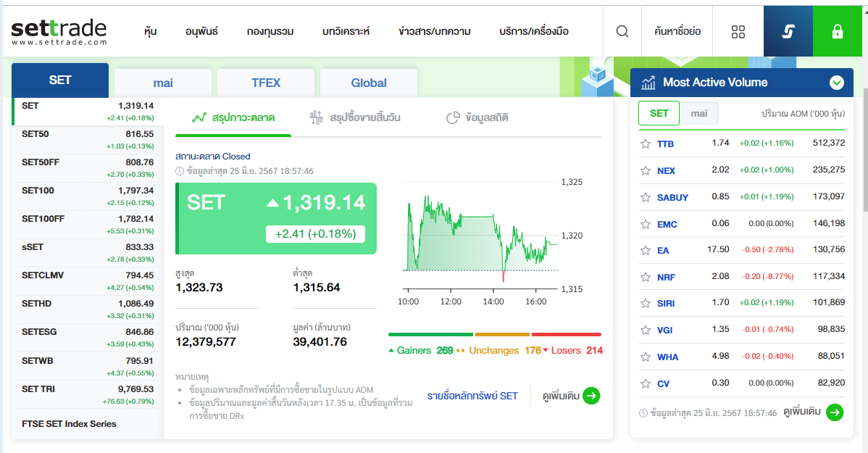Favorite TTB with its star icon
The height and width of the screenshot is (453, 868).
tap(646, 144)
